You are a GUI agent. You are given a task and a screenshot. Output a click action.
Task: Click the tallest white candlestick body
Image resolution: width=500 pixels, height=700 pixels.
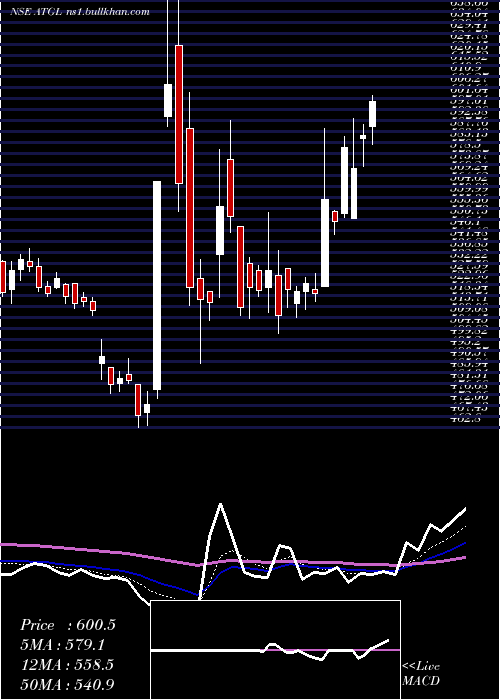point(157,285)
